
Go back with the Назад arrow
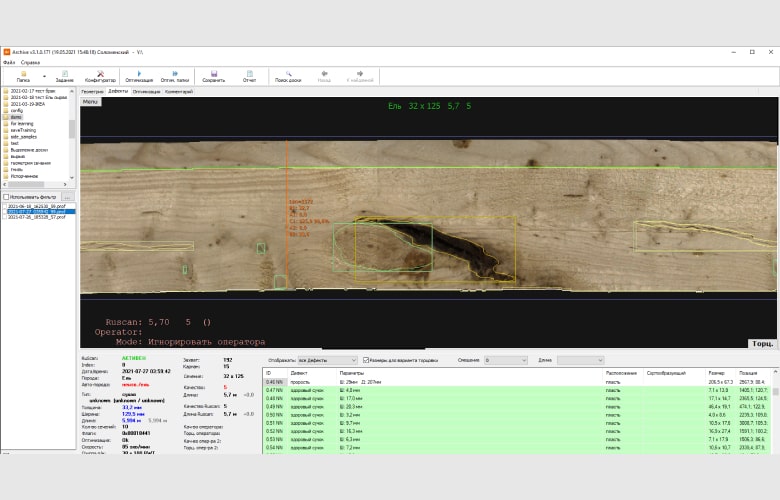pos(324,76)
